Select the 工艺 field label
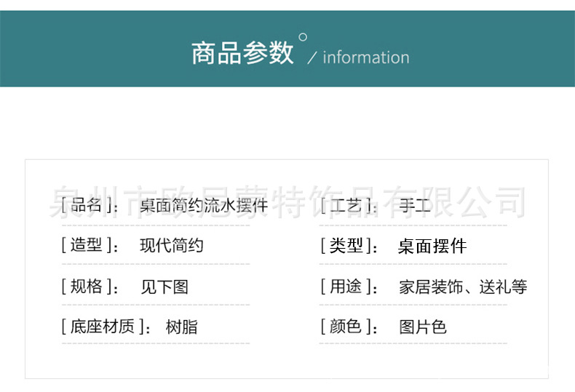 pyautogui.click(x=347, y=206)
